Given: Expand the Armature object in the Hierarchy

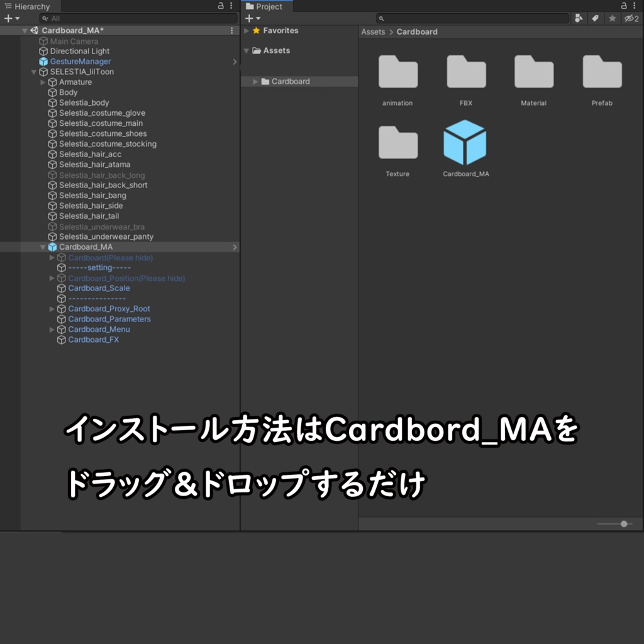Looking at the screenshot, I should 42,82.
